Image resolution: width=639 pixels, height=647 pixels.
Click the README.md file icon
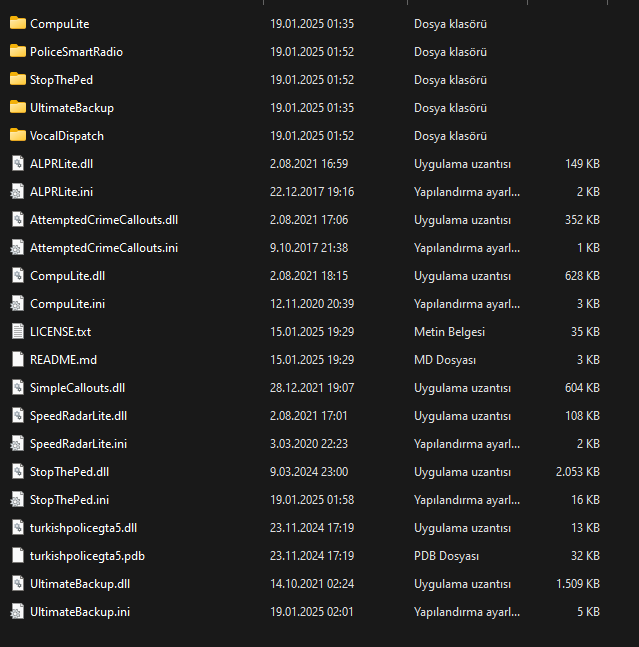tap(18, 359)
